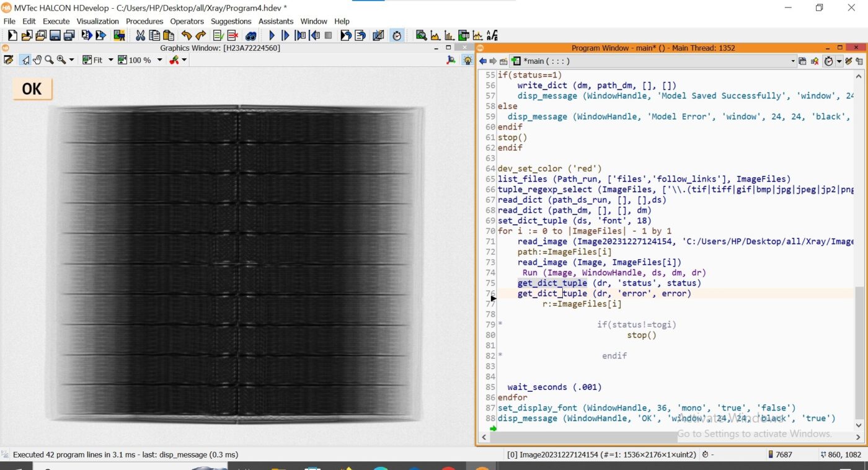Expand the profiler options arrow in Program Window

839,61
